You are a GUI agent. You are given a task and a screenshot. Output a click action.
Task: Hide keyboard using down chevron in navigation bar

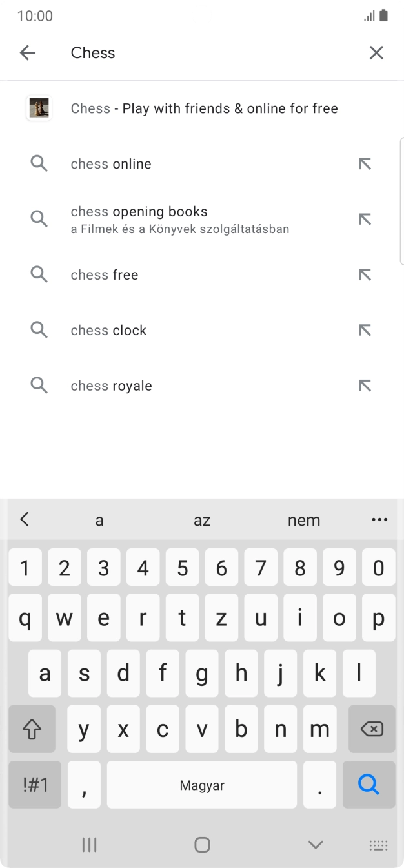coord(316,844)
